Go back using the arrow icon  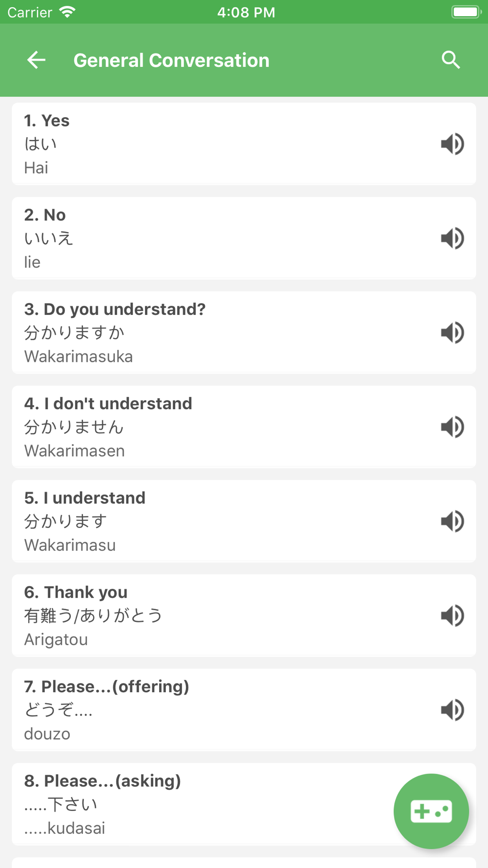[36, 60]
